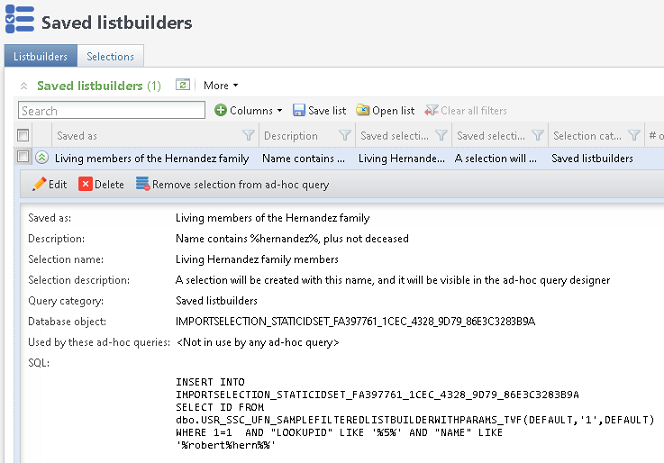Viewport: 664px width, 463px height.
Task: Click the SQL INSERT INTO statement text
Action: point(415,413)
